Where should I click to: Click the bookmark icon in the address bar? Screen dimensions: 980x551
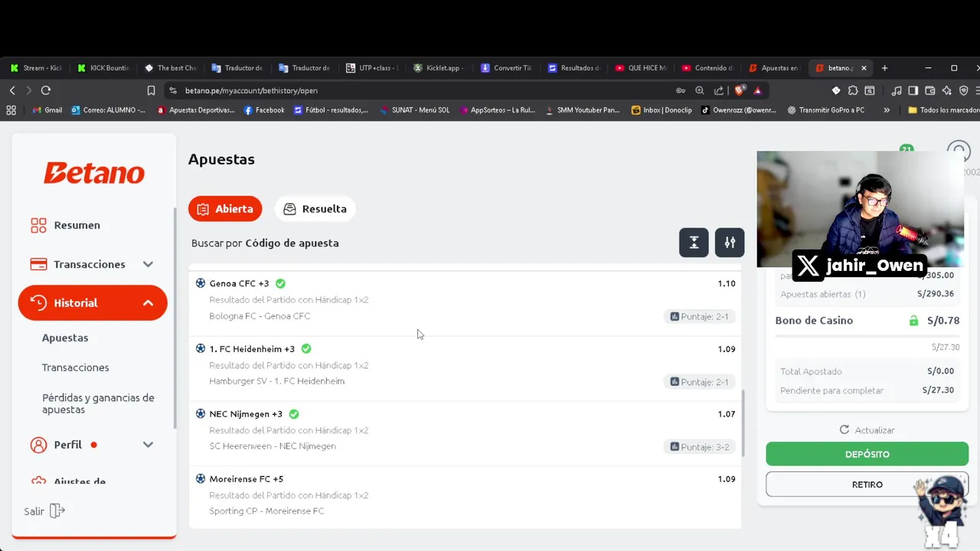point(151,90)
